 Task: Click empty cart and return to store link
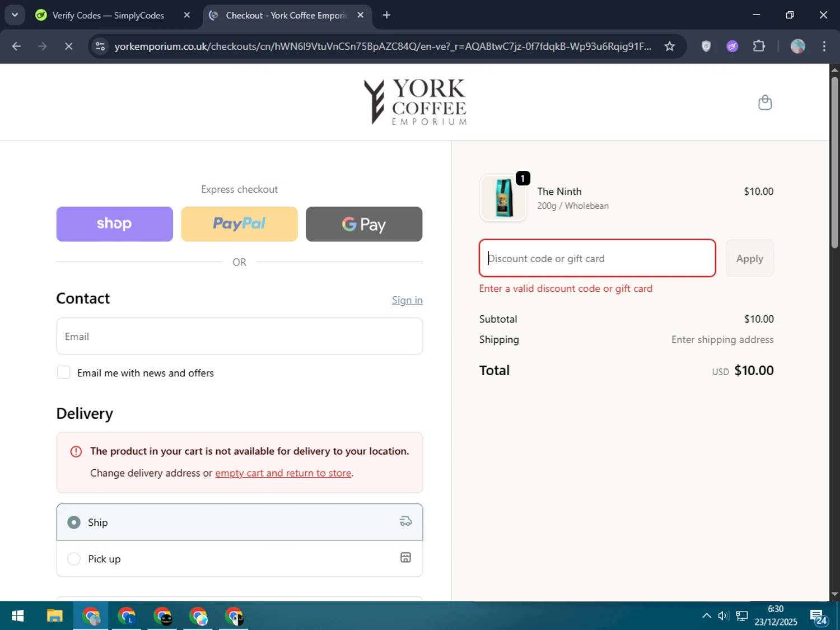tap(283, 473)
